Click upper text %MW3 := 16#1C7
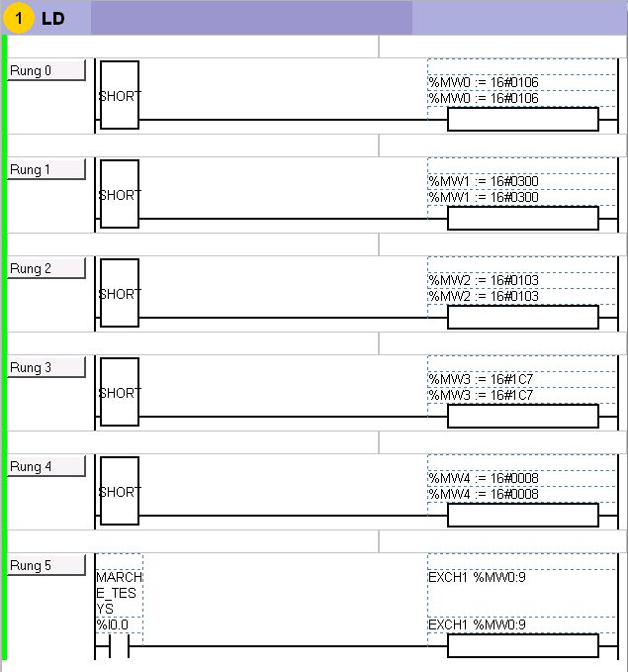This screenshot has width=628, height=672. tap(481, 379)
